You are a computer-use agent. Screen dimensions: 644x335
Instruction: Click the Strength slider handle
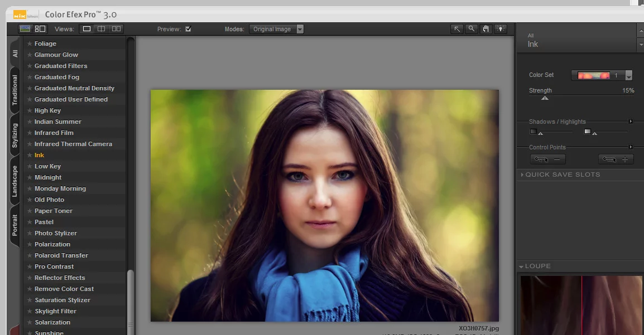(545, 98)
